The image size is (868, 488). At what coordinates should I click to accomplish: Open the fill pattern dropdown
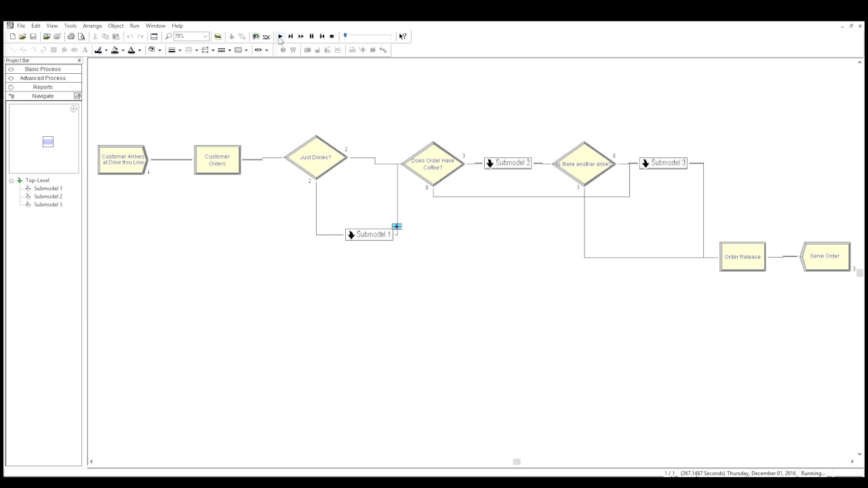click(x=246, y=50)
